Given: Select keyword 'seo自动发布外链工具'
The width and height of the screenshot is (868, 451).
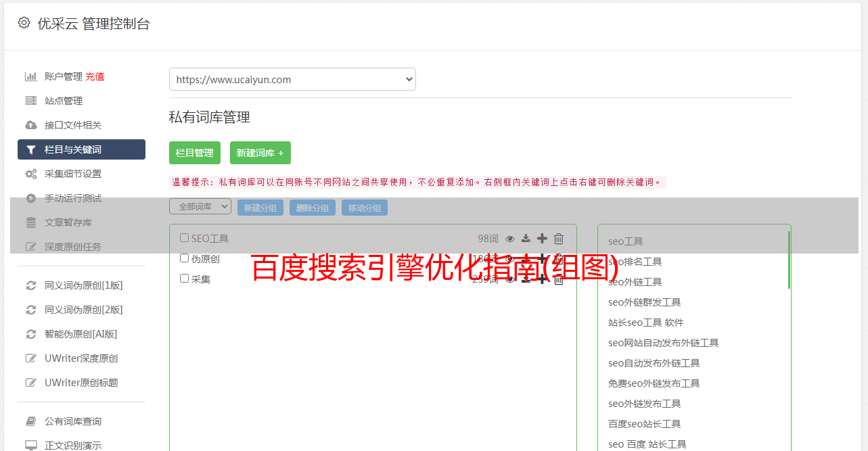Looking at the screenshot, I should pyautogui.click(x=654, y=363).
